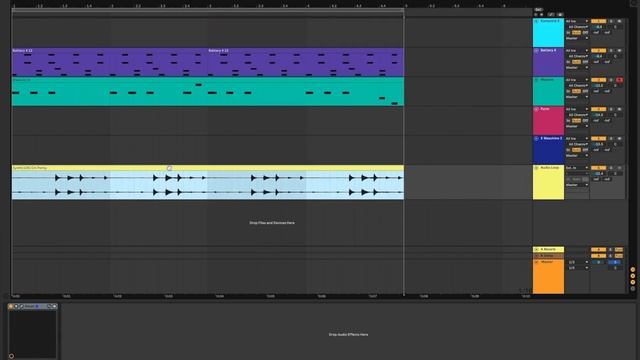
Task: Jump to the next locator arrow
Action: point(542,15)
